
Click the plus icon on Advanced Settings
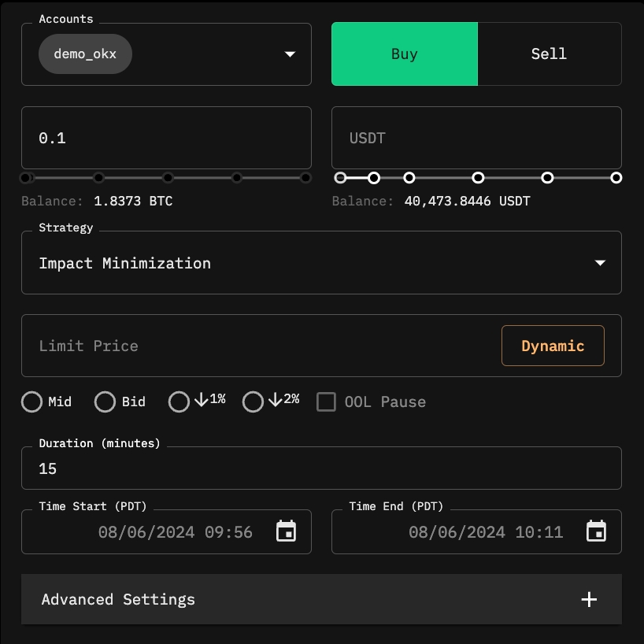tap(589, 599)
